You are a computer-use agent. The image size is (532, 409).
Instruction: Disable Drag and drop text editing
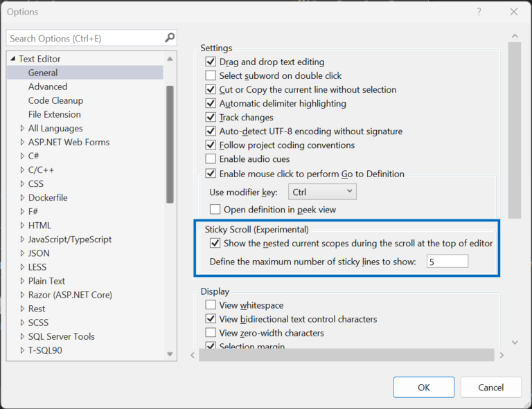click(211, 62)
